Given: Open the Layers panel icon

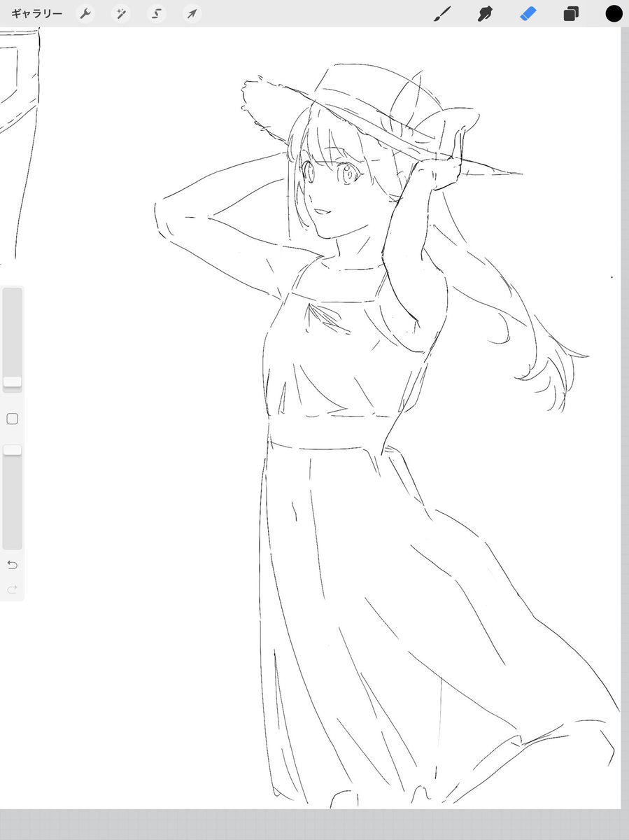Looking at the screenshot, I should point(571,14).
